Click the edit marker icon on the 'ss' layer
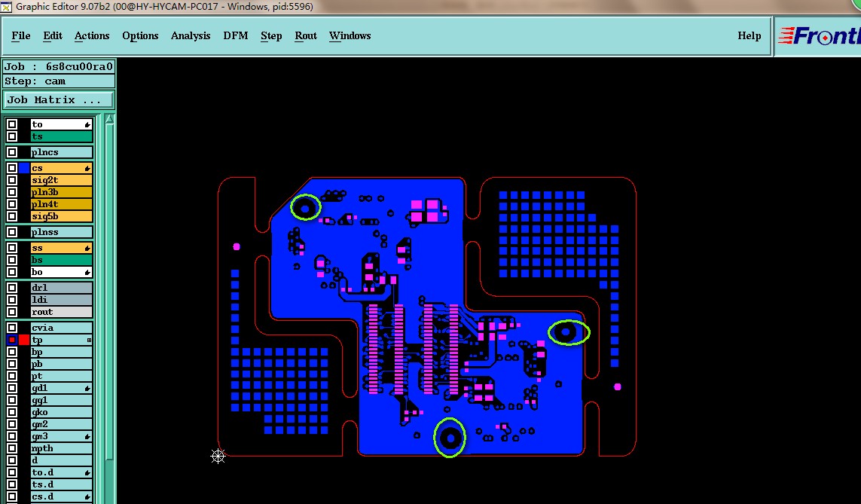 click(x=87, y=248)
